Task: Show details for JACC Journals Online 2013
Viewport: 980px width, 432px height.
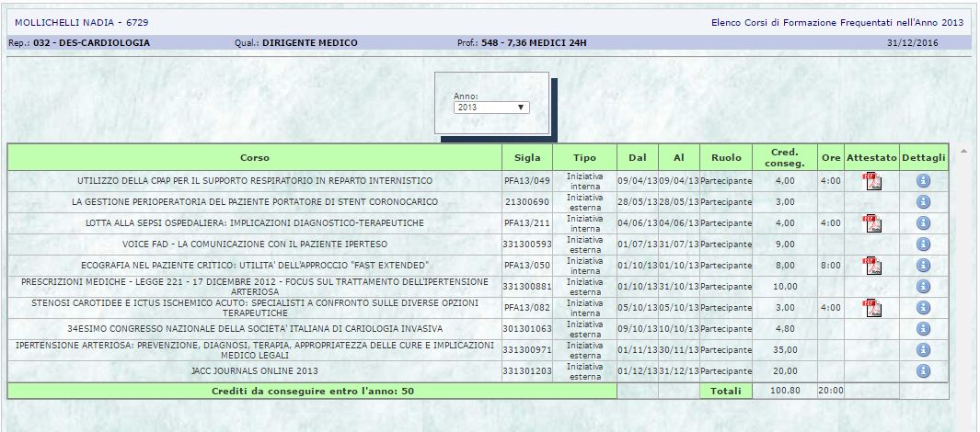Action: [x=923, y=371]
